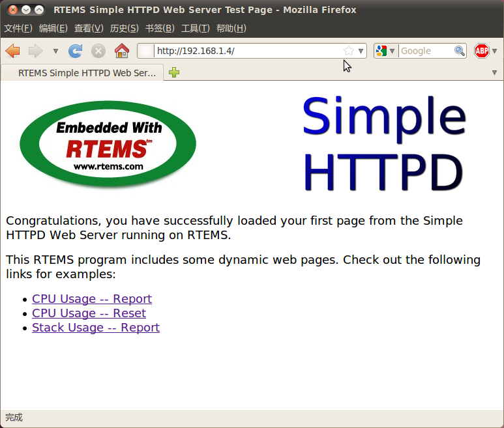Reload the page with the blue refresh icon
The width and height of the screenshot is (504, 428).
coord(76,51)
